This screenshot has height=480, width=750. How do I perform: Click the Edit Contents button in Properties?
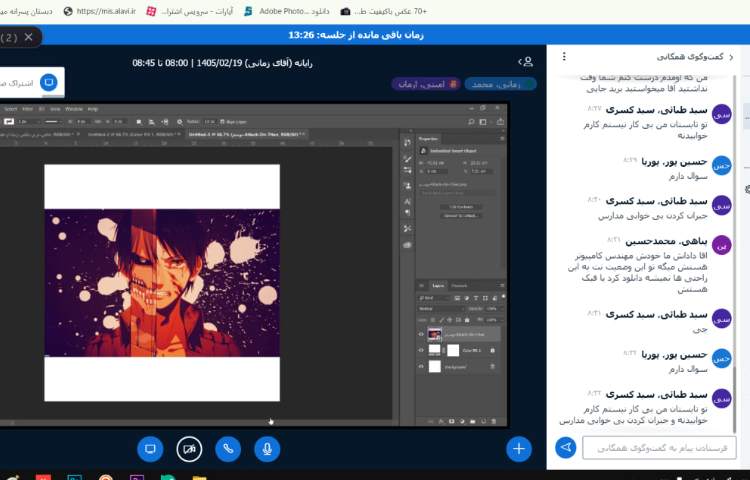[x=461, y=207]
